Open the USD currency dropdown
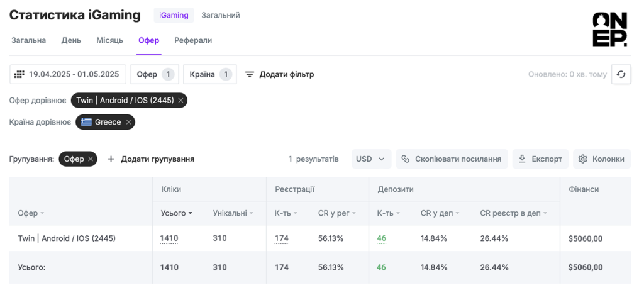This screenshot has width=644, height=295. [371, 159]
